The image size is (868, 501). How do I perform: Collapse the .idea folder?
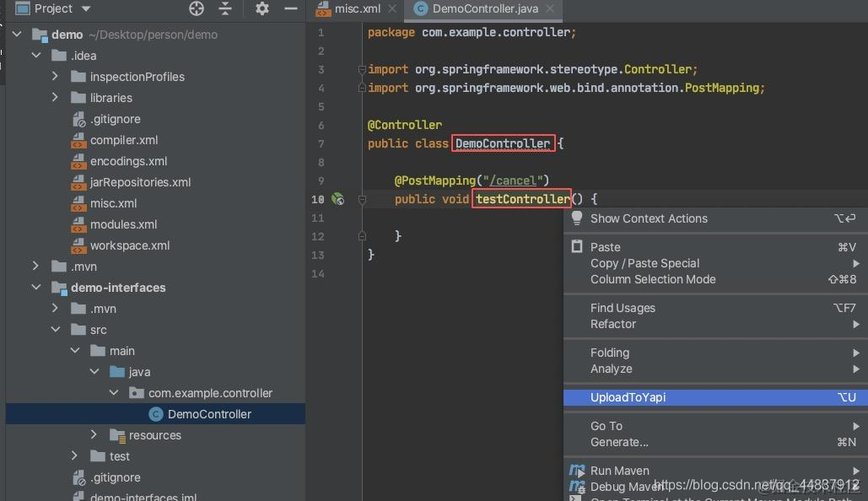(36, 56)
